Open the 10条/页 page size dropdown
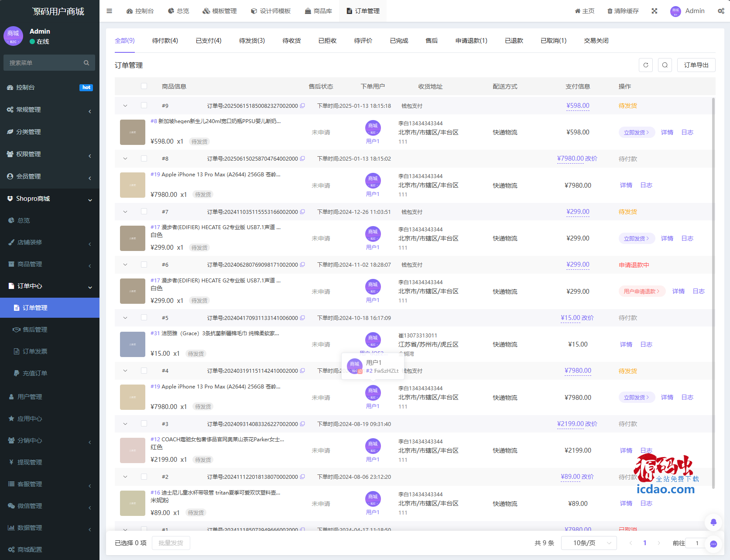Image resolution: width=730 pixels, height=560 pixels. coord(589,543)
